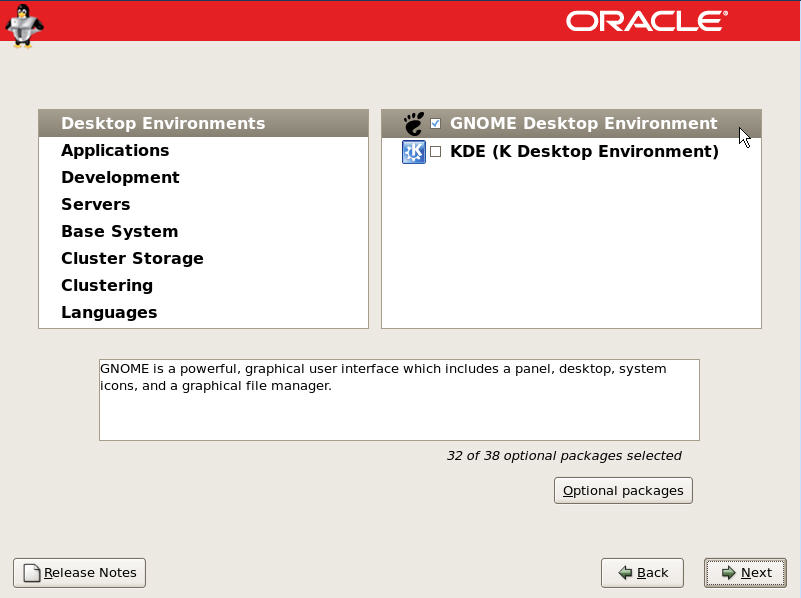Select the Desktop Environments category
This screenshot has height=598, width=801.
click(203, 123)
